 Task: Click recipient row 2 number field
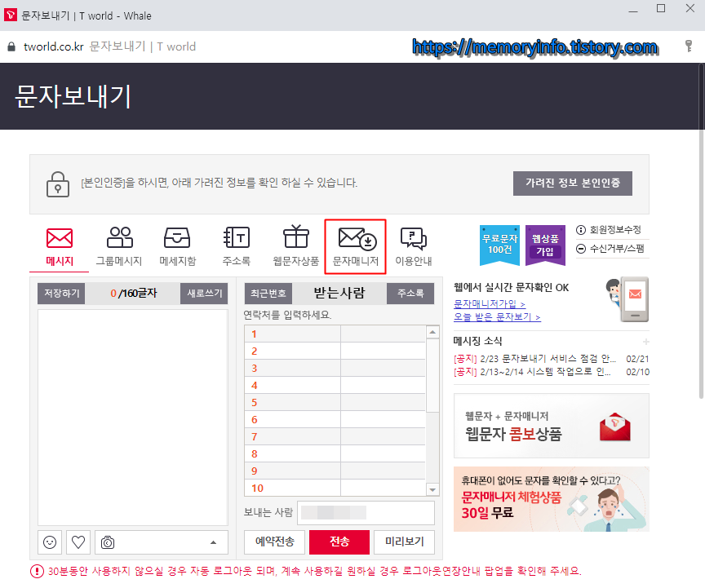[x=292, y=351]
